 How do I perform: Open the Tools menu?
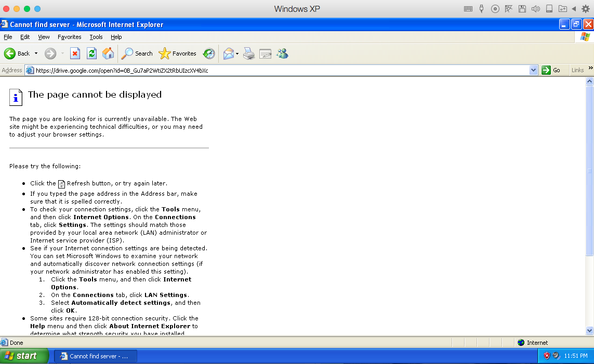[96, 37]
